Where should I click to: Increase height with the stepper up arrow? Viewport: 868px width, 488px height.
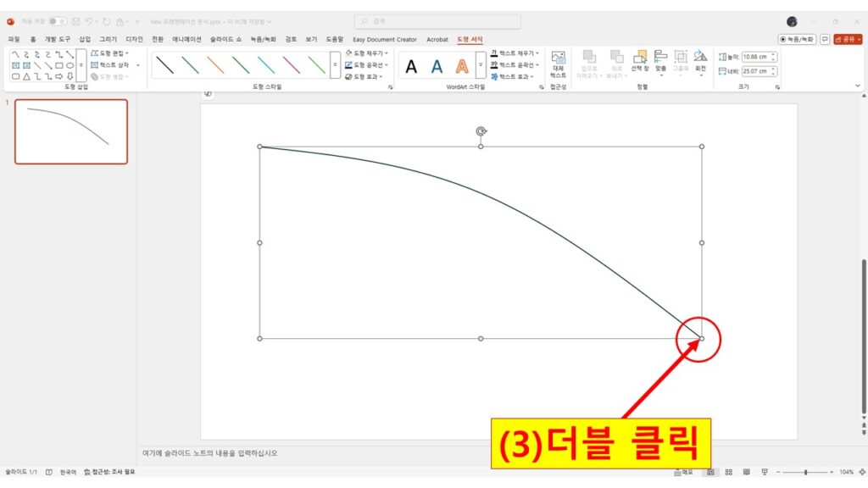(774, 55)
